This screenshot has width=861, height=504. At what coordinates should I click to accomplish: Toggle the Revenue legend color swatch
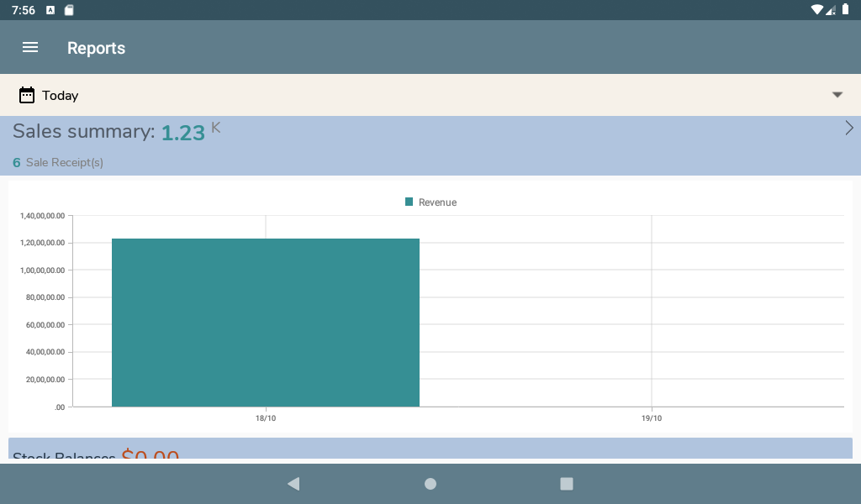coord(409,202)
